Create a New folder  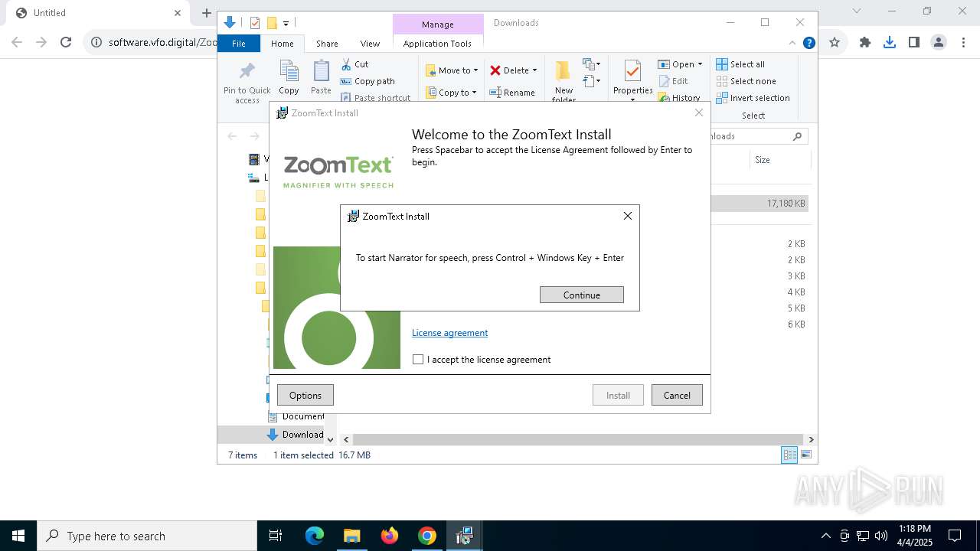[563, 81]
